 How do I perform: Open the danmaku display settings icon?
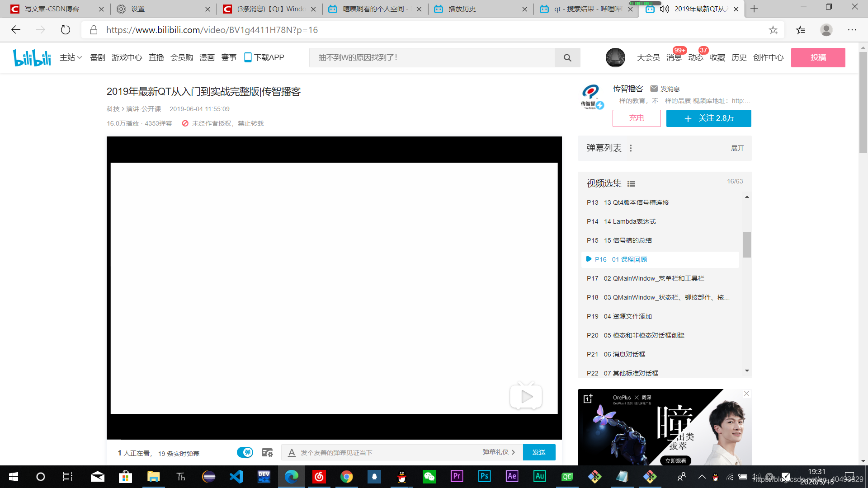pyautogui.click(x=267, y=452)
